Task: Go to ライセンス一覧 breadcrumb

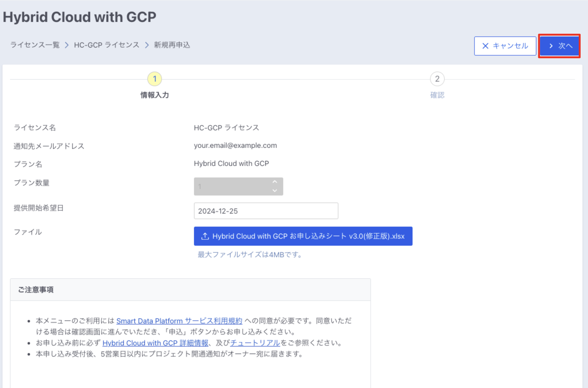Action: 35,45
